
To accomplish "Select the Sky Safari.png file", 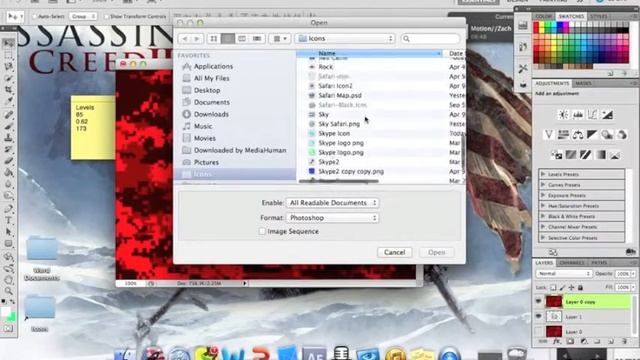I will tap(339, 124).
